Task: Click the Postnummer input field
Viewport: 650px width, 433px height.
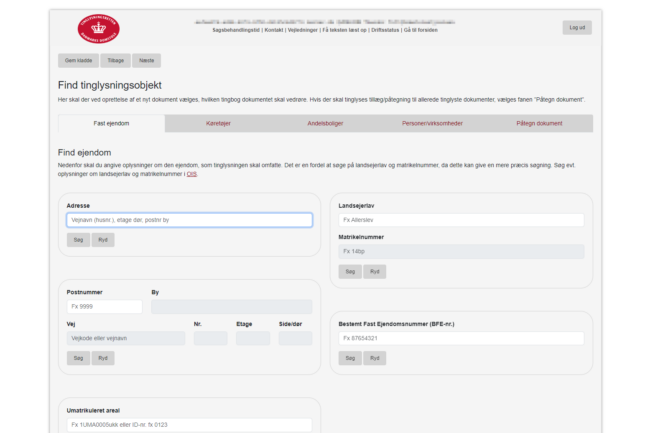Action: click(x=102, y=307)
